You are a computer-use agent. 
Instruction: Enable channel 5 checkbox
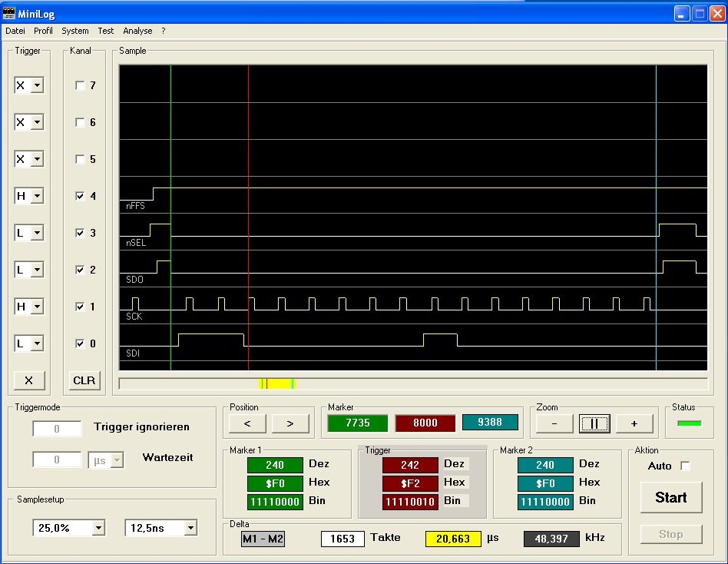point(80,159)
